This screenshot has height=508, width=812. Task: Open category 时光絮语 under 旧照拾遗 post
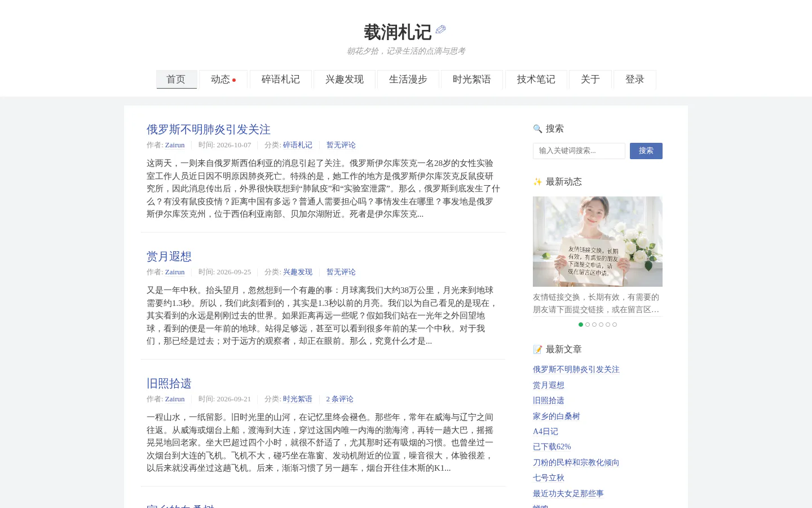click(298, 399)
